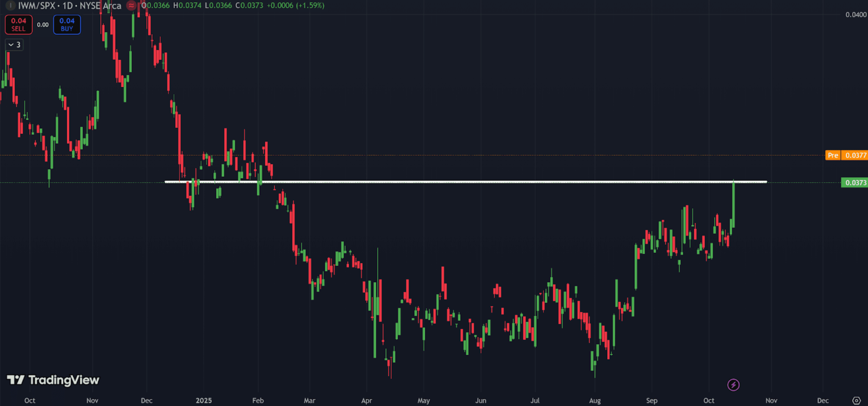Click the green 0.0373 current price label
This screenshot has height=406, width=868.
coord(854,182)
